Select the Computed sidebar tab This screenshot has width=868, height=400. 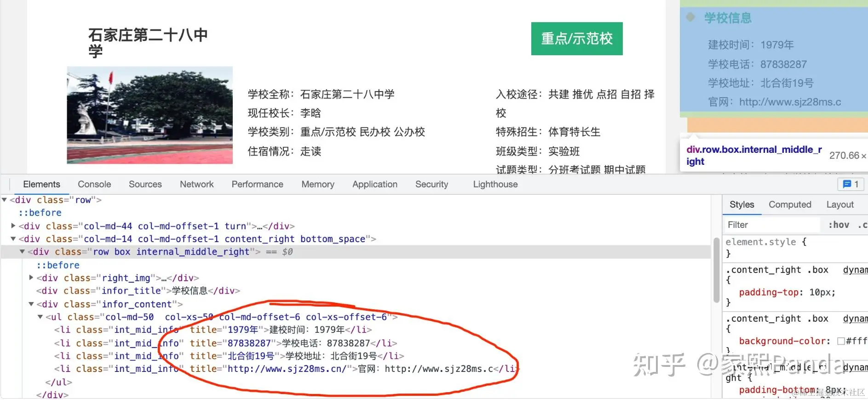click(790, 204)
